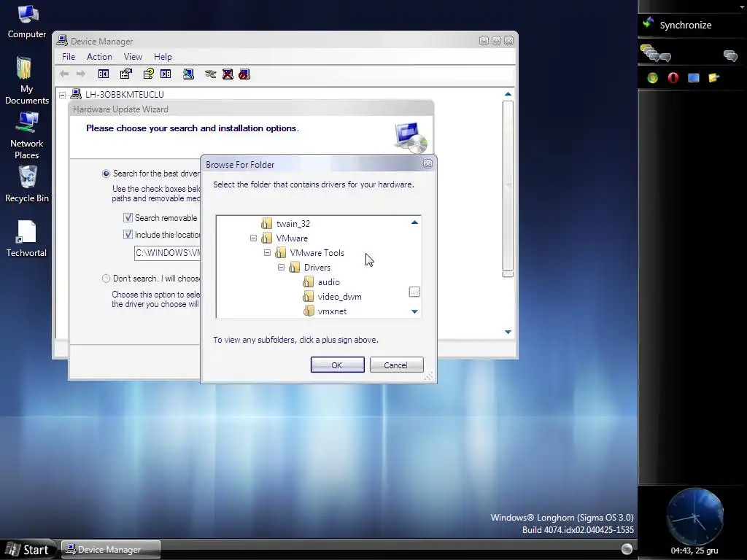Select 'Search for the best driver' radio button
747x560 pixels.
pos(107,174)
